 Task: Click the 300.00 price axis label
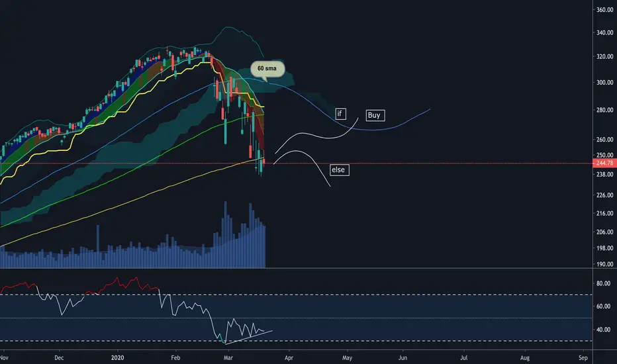pyautogui.click(x=605, y=83)
